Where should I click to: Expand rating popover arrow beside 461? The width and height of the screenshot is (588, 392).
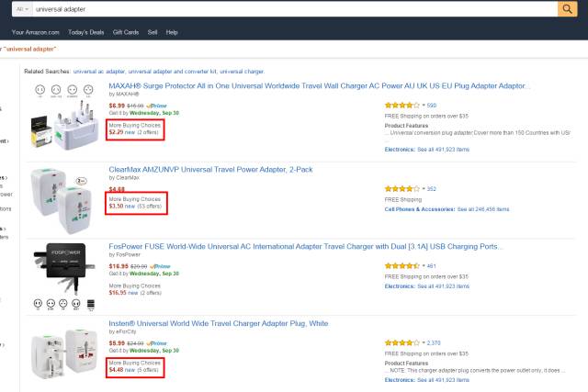424,266
